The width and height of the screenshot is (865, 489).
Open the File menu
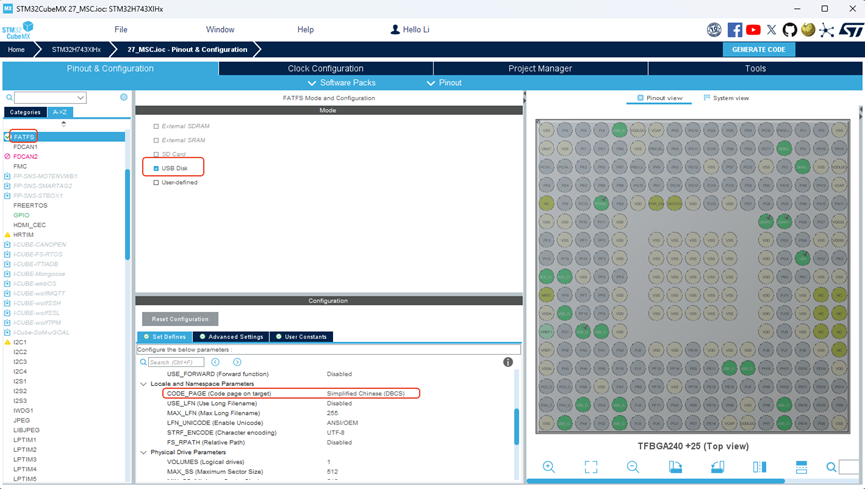121,30
